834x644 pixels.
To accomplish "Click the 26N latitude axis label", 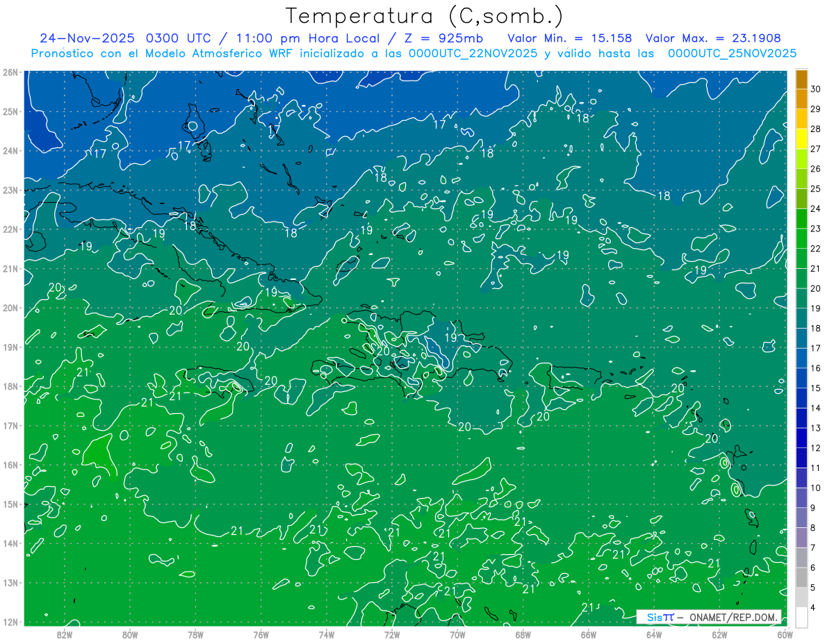I will [10, 72].
